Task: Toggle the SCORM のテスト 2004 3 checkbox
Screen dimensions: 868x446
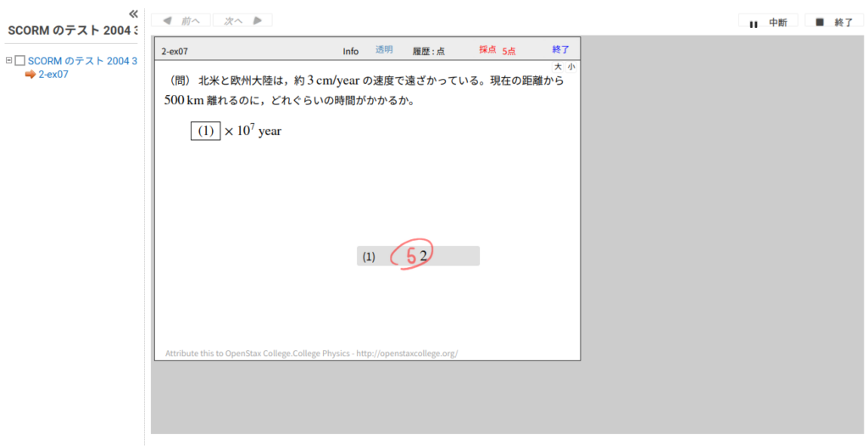Action: [20, 61]
